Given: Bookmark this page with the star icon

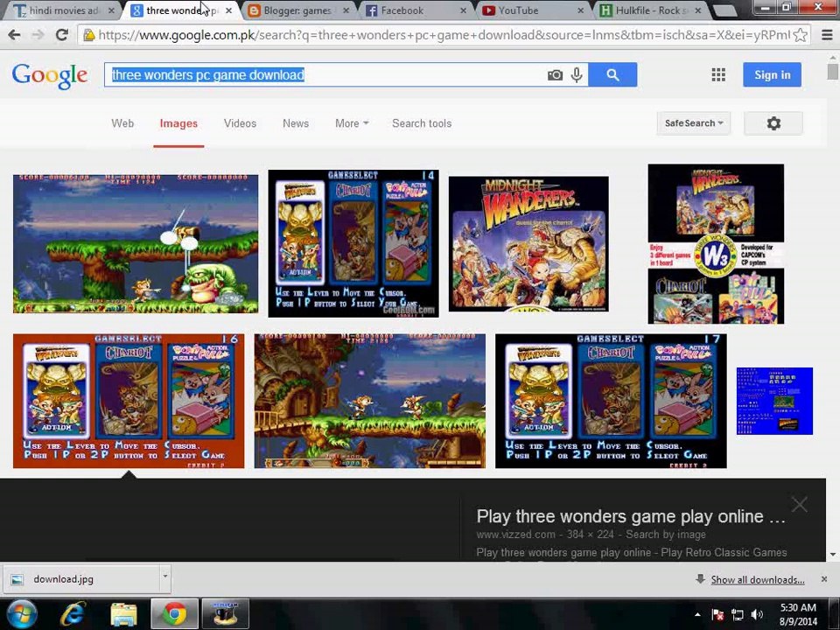Looking at the screenshot, I should pos(801,35).
